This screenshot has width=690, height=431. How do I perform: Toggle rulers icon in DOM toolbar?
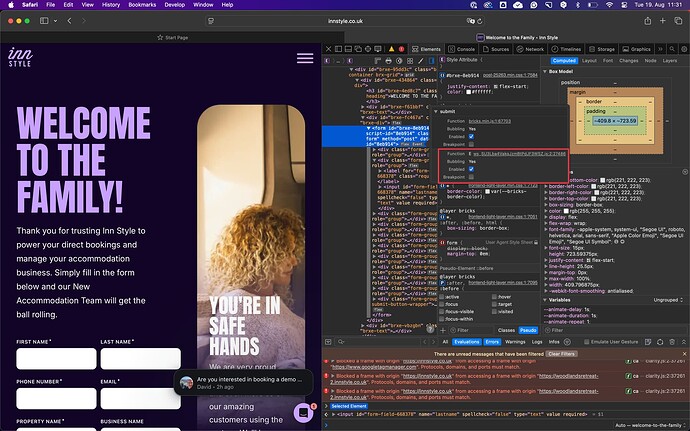pos(378,61)
